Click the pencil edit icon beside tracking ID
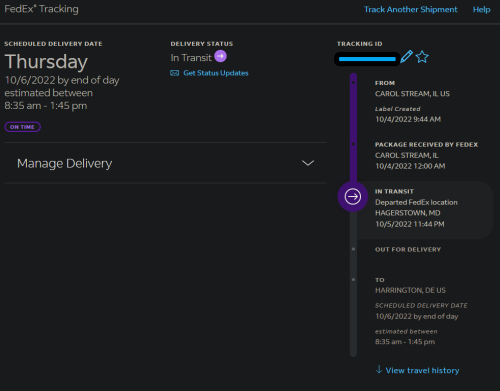This screenshot has height=391, width=500. point(406,57)
